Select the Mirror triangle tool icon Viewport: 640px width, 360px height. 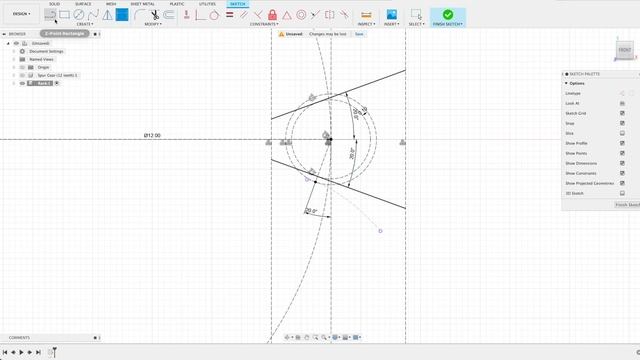(x=107, y=15)
